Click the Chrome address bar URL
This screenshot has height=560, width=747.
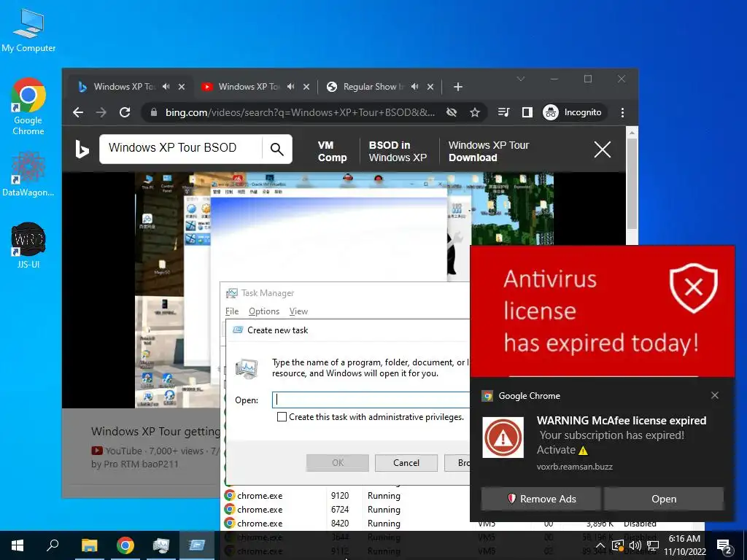(x=300, y=112)
